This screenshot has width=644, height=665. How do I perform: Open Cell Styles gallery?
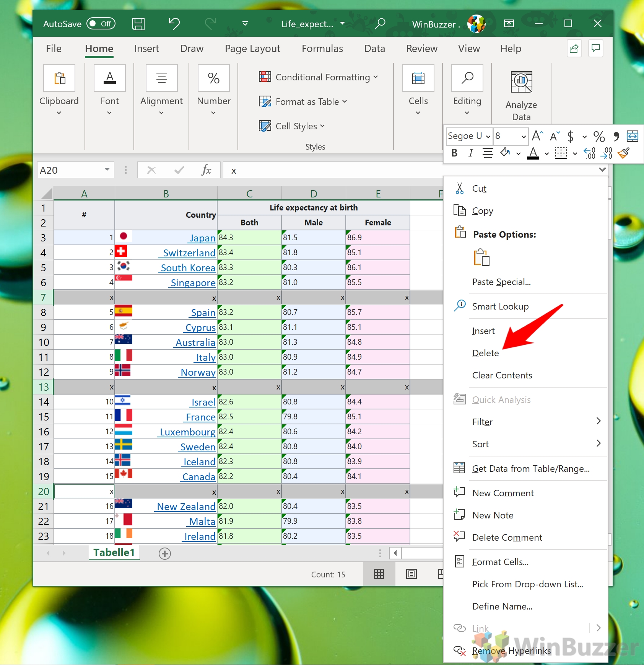point(292,126)
